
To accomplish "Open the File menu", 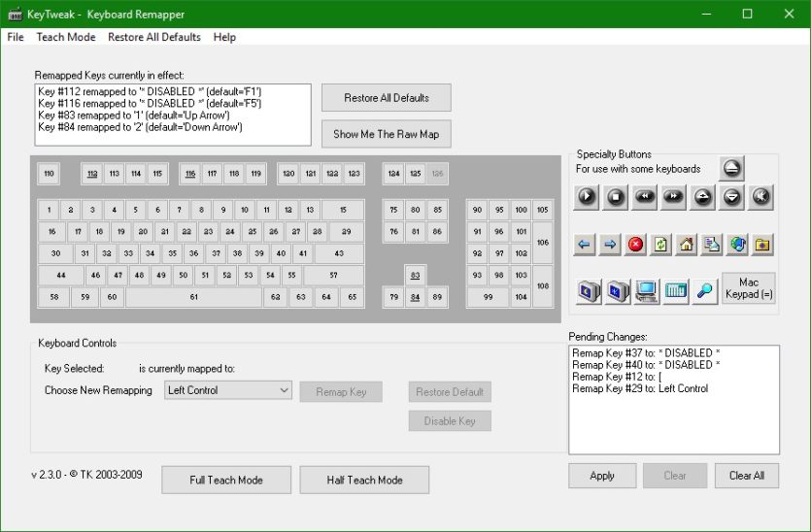I will point(16,37).
